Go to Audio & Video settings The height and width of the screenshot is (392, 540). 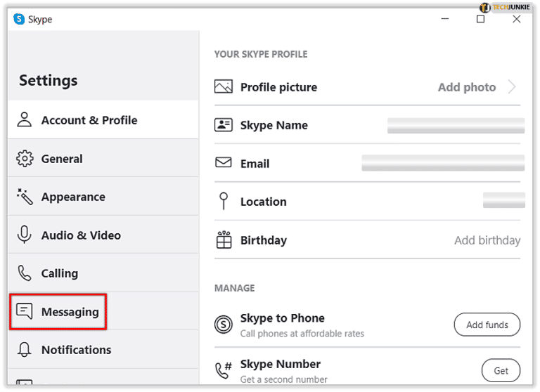(x=103, y=235)
